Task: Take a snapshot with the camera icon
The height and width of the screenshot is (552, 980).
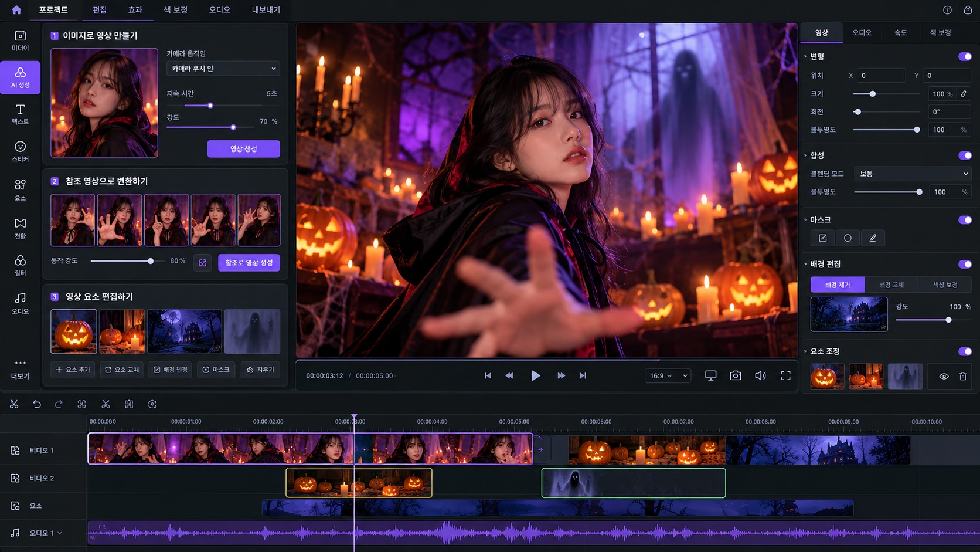Action: pos(736,375)
